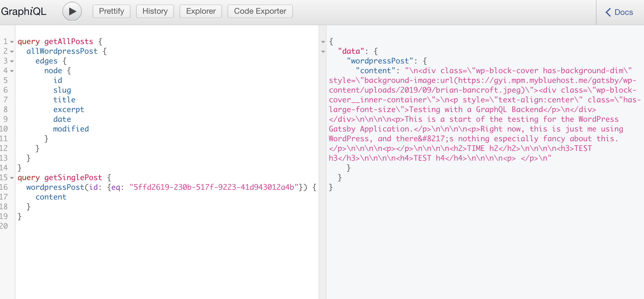Image resolution: width=644 pixels, height=299 pixels.
Task: Click the 'slug' field in the query
Action: 62,90
